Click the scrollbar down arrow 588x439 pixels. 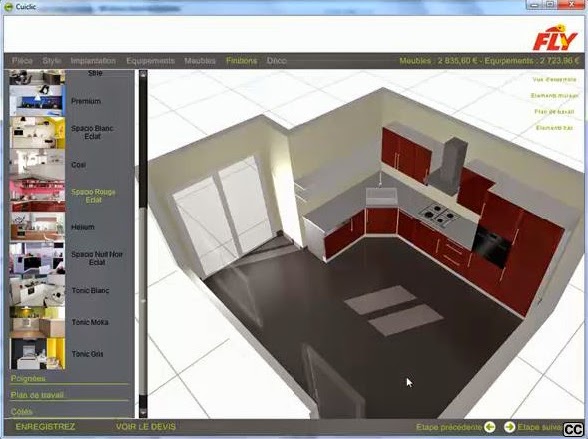[x=143, y=413]
